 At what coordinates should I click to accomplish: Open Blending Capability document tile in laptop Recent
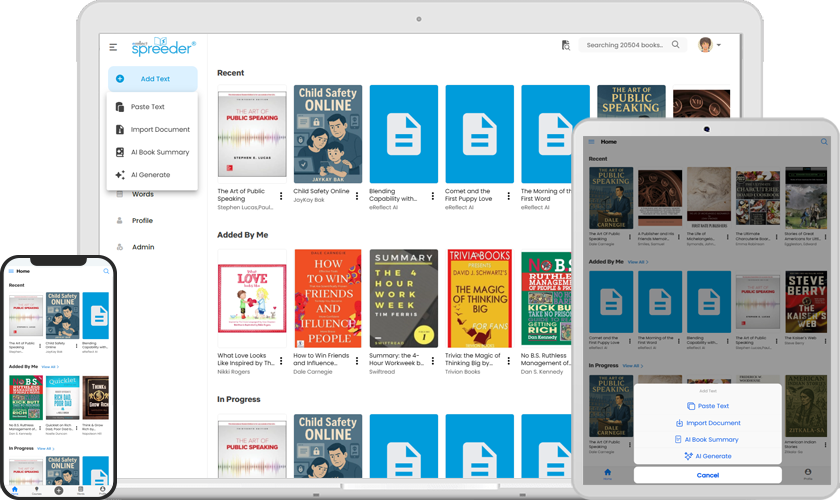pyautogui.click(x=403, y=134)
